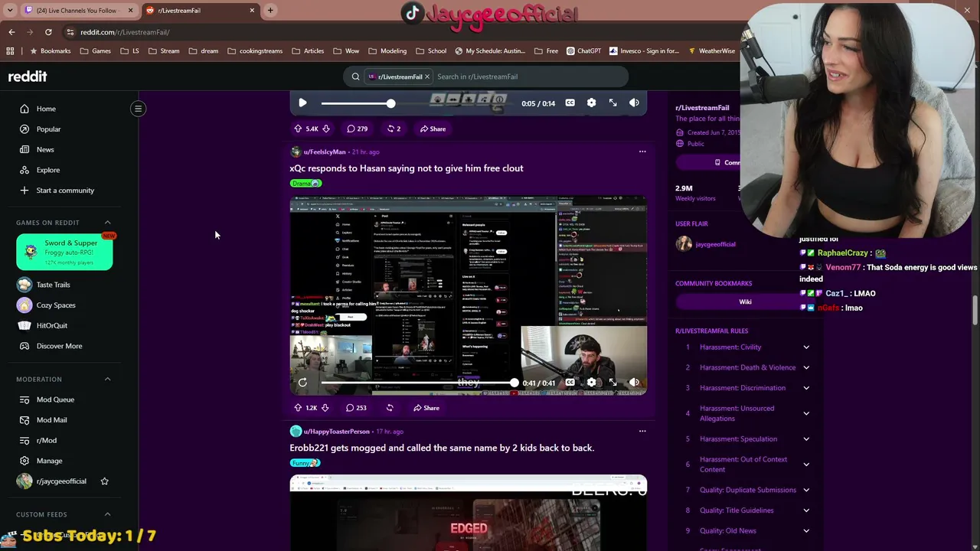Enter fullscreen on xQc video
Image resolution: width=980 pixels, height=551 pixels.
tap(612, 383)
